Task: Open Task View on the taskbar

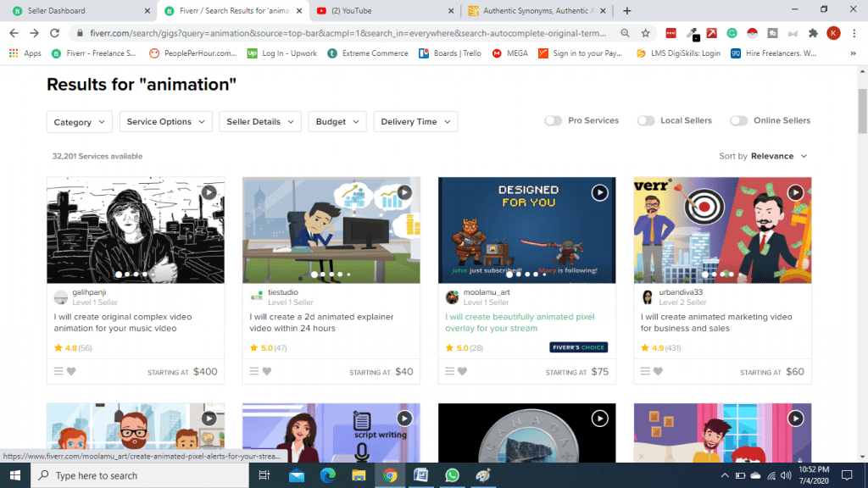Action: pyautogui.click(x=264, y=475)
